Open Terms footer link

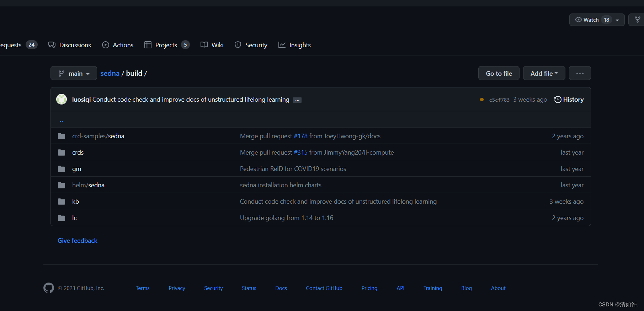point(143,288)
